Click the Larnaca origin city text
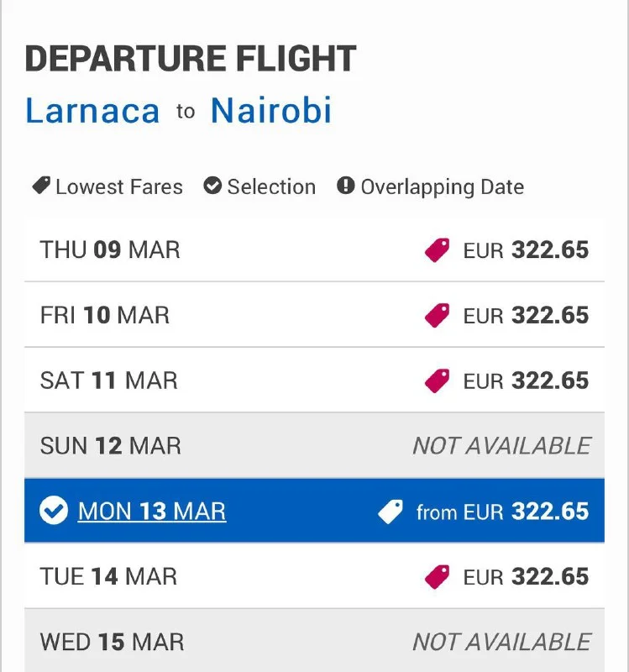The height and width of the screenshot is (672, 629). [92, 111]
